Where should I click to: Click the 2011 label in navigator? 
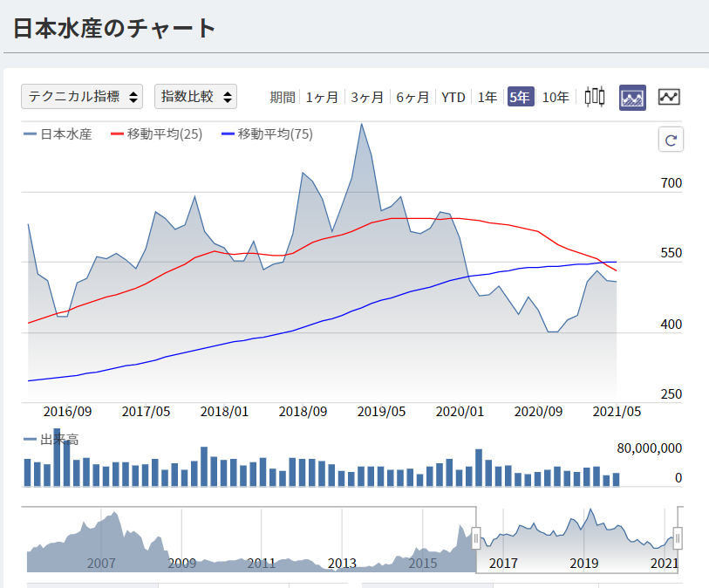pos(262,563)
